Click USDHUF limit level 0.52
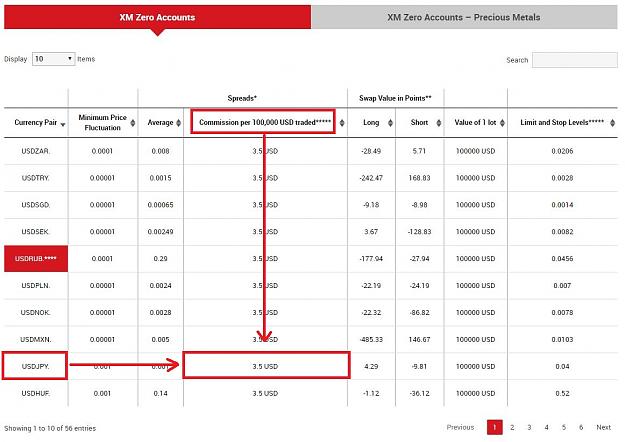625x442 pixels. pos(562,393)
